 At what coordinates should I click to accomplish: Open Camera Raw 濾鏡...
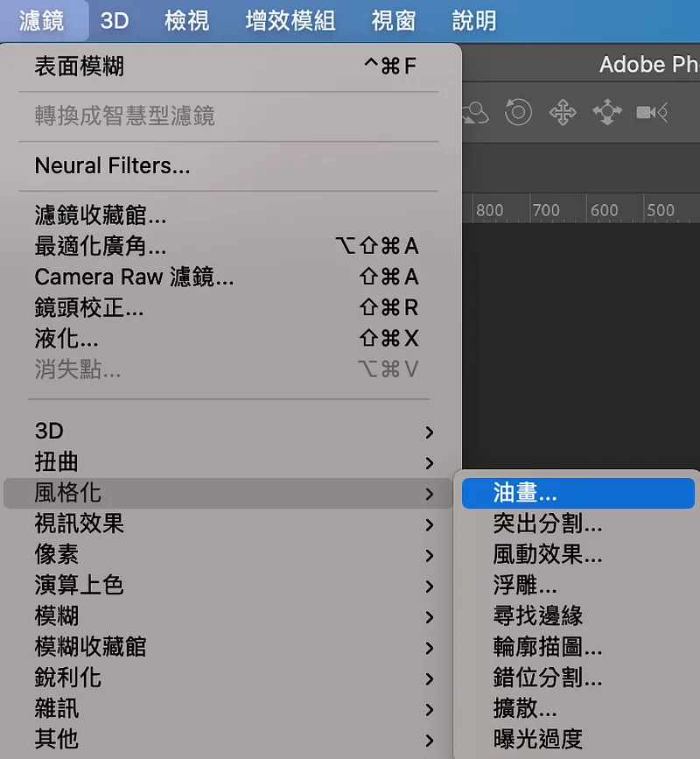pos(228,277)
